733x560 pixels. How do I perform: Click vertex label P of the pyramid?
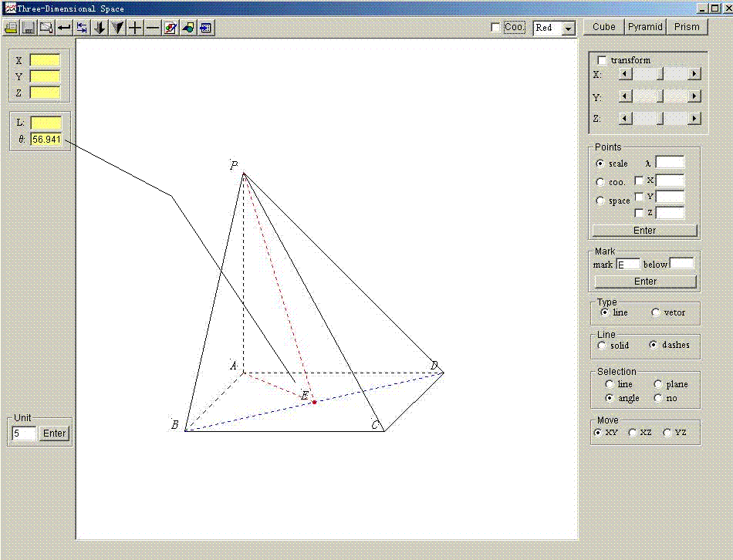click(x=235, y=166)
